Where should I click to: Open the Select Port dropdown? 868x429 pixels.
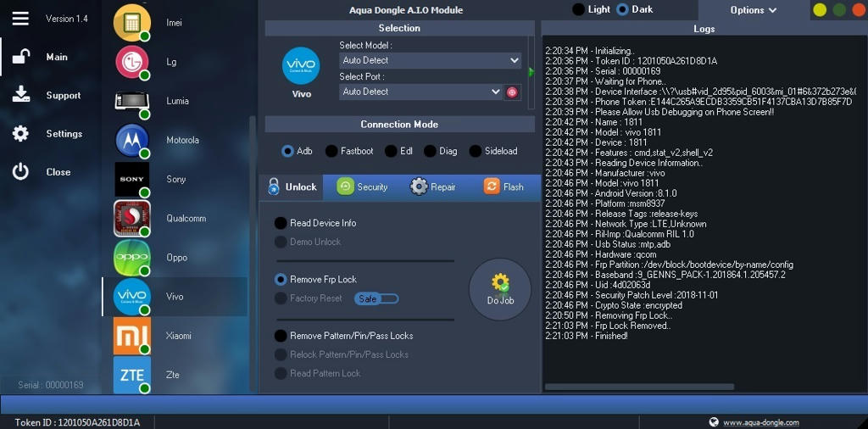pyautogui.click(x=420, y=92)
